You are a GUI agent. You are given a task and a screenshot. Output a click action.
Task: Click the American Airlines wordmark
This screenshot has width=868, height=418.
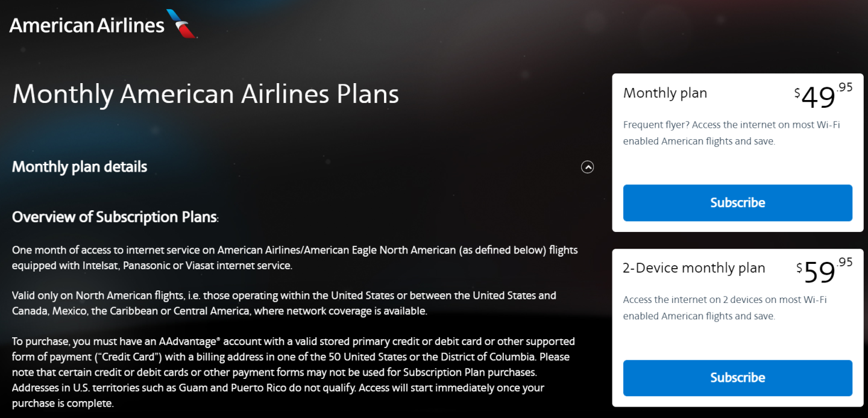(87, 25)
